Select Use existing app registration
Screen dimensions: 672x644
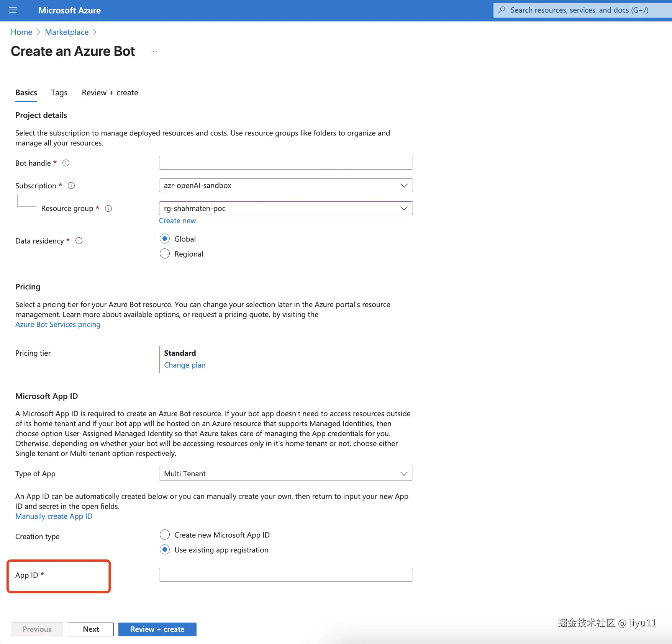[x=165, y=550]
